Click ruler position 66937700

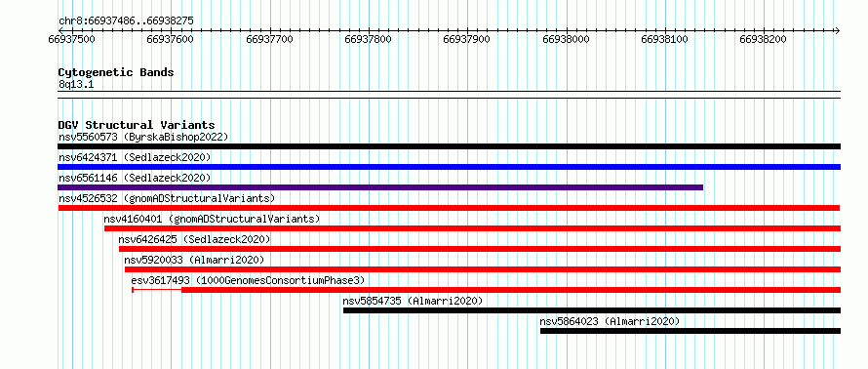tap(269, 39)
